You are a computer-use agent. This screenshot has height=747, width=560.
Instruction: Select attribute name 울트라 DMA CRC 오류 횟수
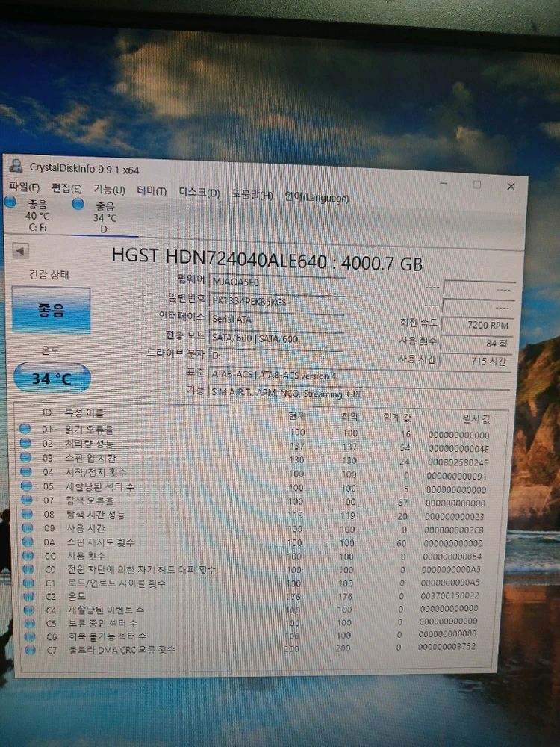122,649
